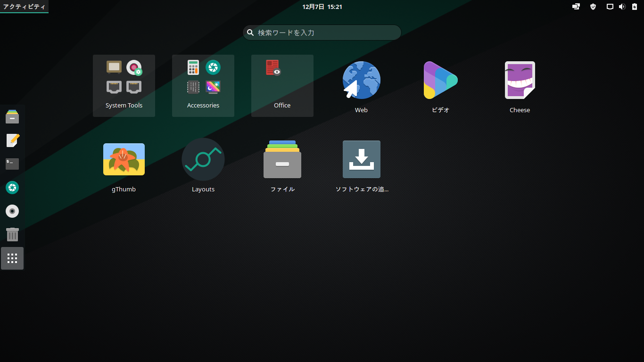Open the windows indicator in top bar
The width and height of the screenshot is (644, 362).
click(x=576, y=7)
